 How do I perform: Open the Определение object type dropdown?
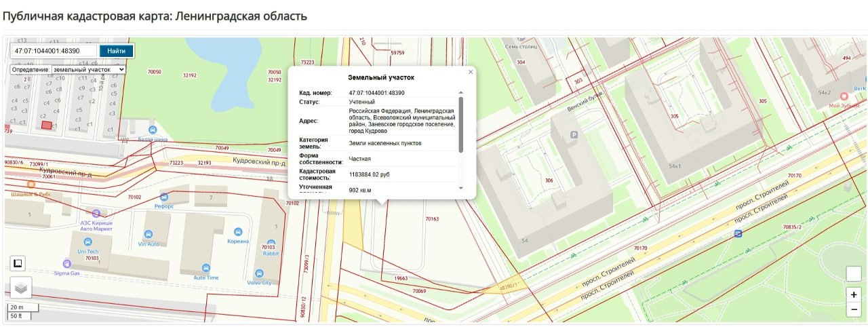pyautogui.click(x=89, y=69)
